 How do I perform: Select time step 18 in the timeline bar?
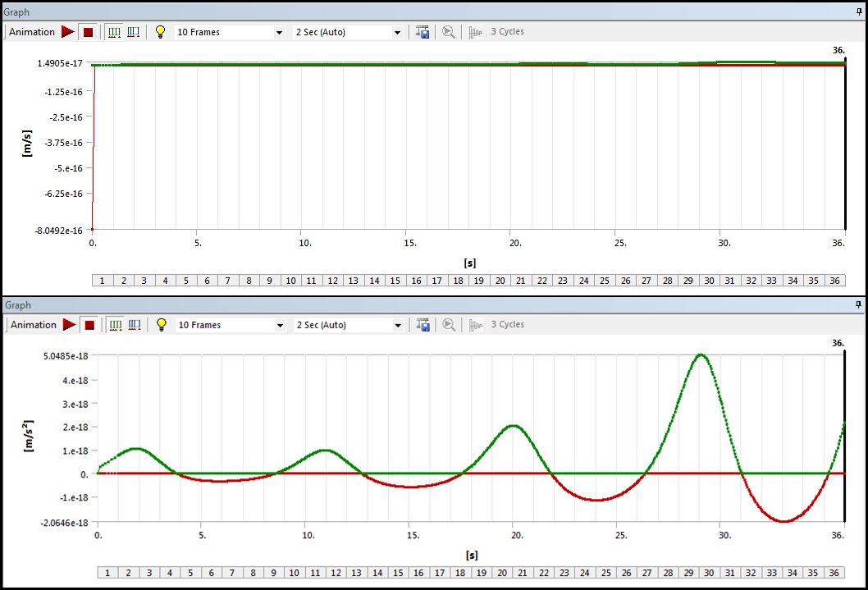click(458, 280)
